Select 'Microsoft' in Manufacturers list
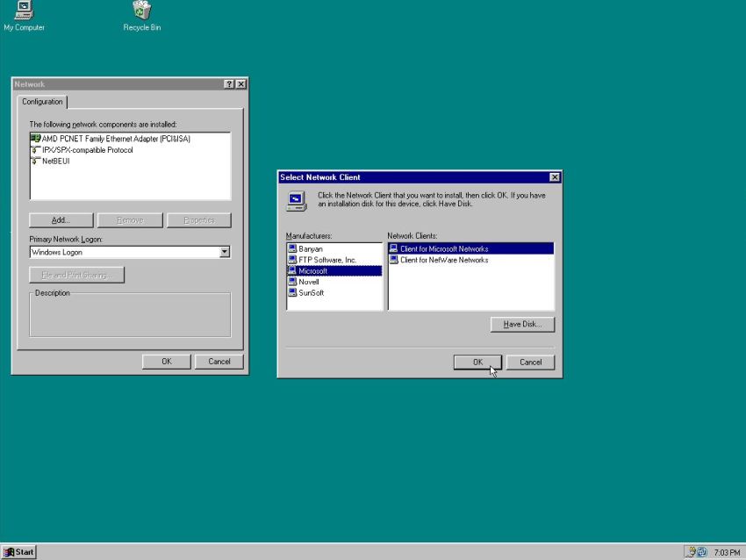This screenshot has height=560, width=746. (x=313, y=270)
